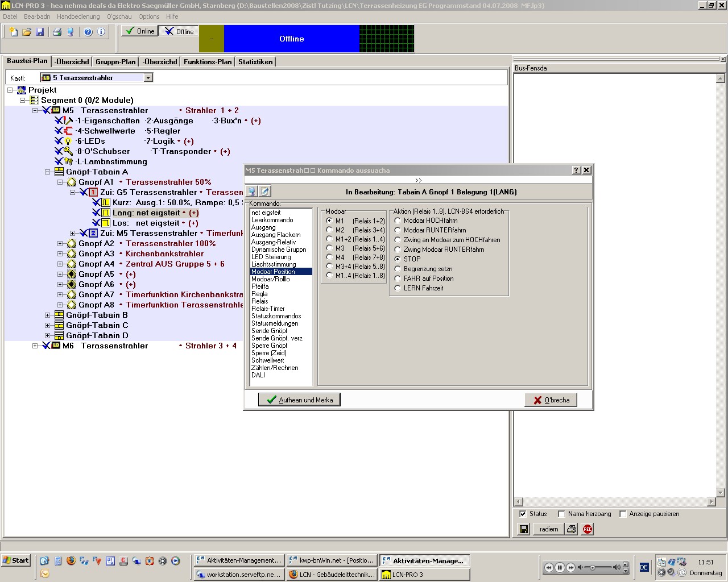Expand the dialog's >> chevron bar
Image resolution: width=728 pixels, height=582 pixels.
[x=419, y=180]
